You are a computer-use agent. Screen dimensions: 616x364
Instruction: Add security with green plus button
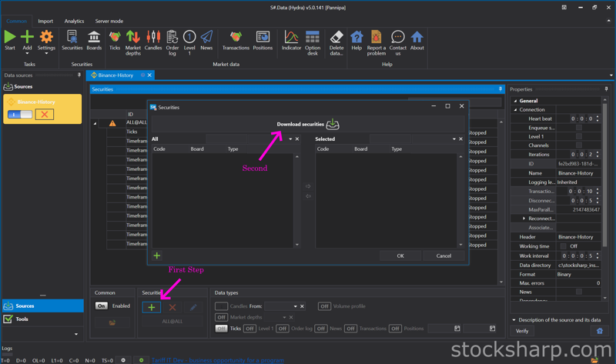point(152,307)
